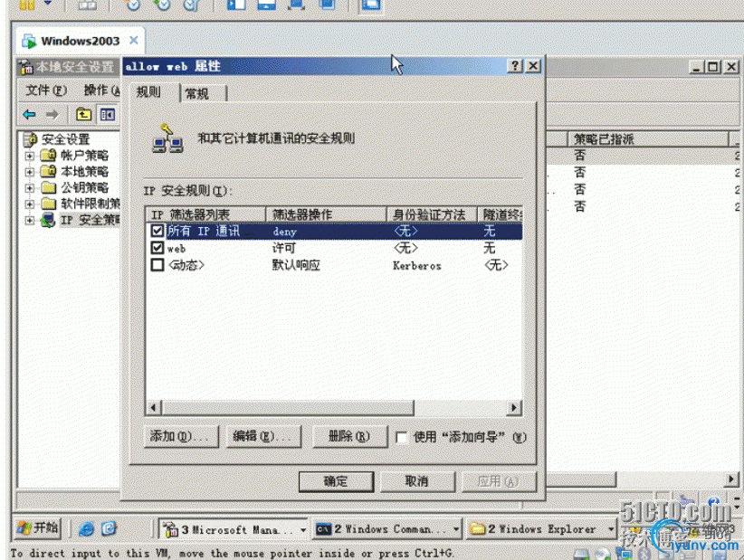Uncheck the web security rule
Screen dimensions: 744x560
157,248
